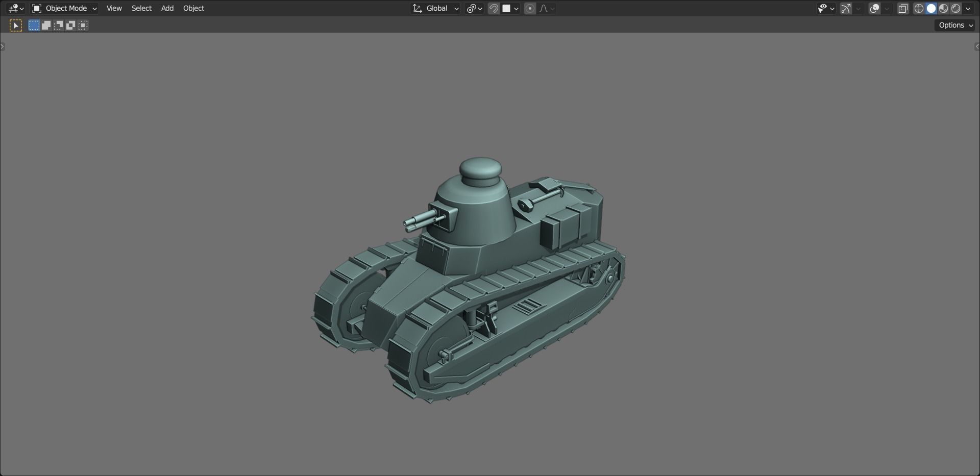Open the Options dropdown

pos(955,25)
